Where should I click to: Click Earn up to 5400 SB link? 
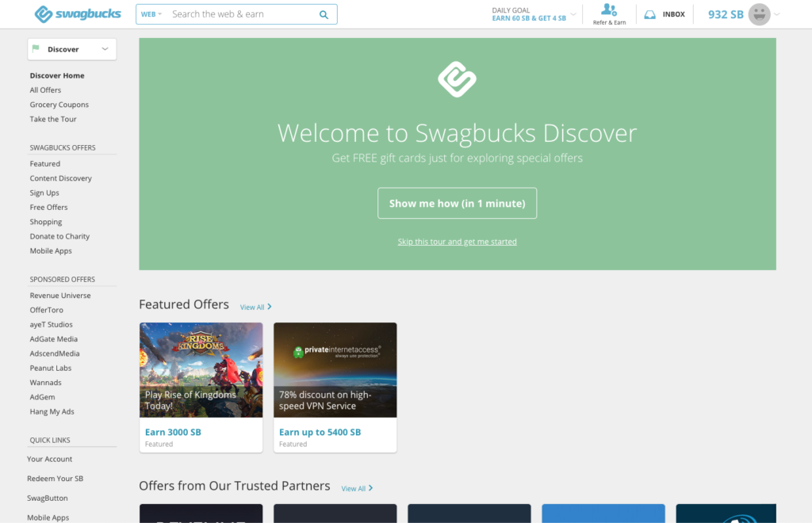(x=320, y=432)
